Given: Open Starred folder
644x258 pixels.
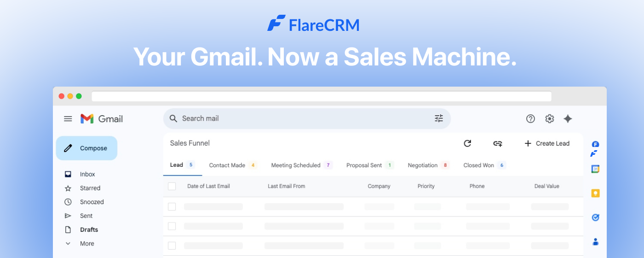Looking at the screenshot, I should [90, 188].
